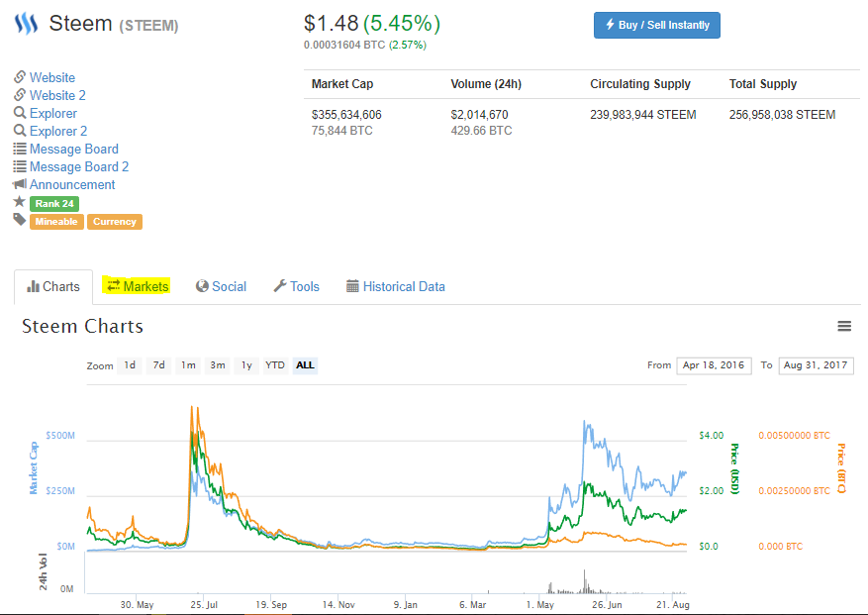
Task: Click the Rank star icon
Action: click(x=20, y=202)
